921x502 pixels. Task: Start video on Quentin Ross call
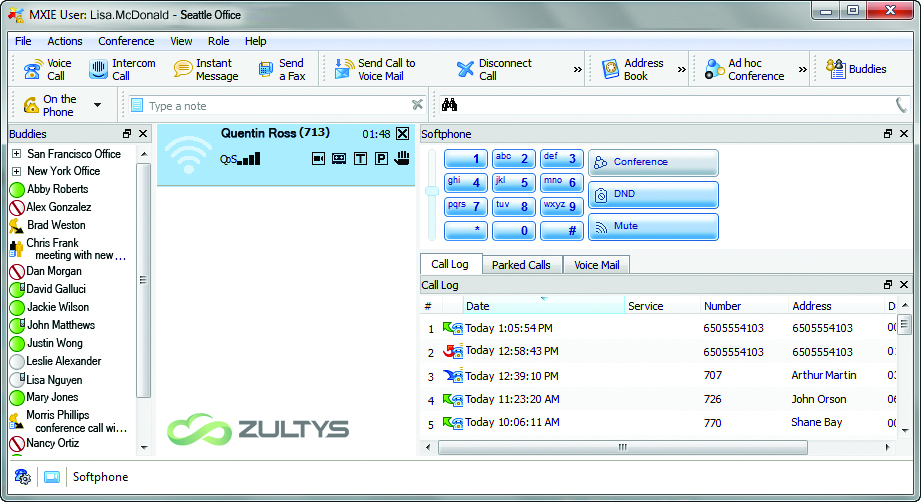pyautogui.click(x=318, y=159)
